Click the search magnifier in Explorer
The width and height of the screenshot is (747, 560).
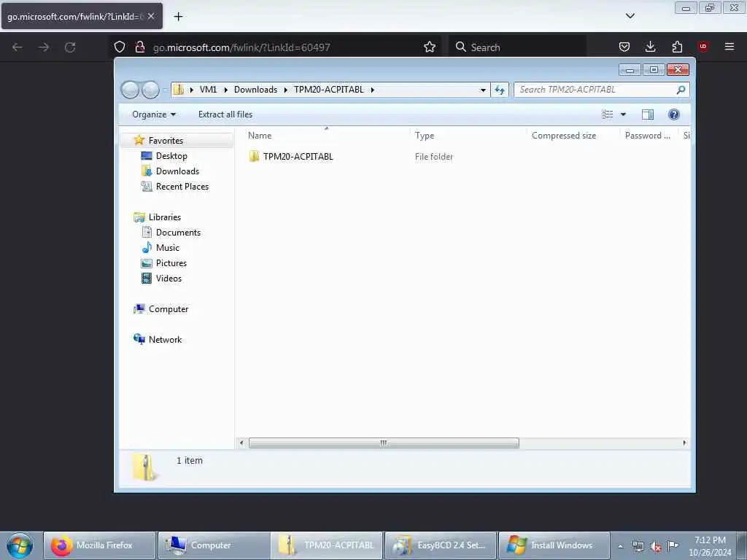click(681, 90)
